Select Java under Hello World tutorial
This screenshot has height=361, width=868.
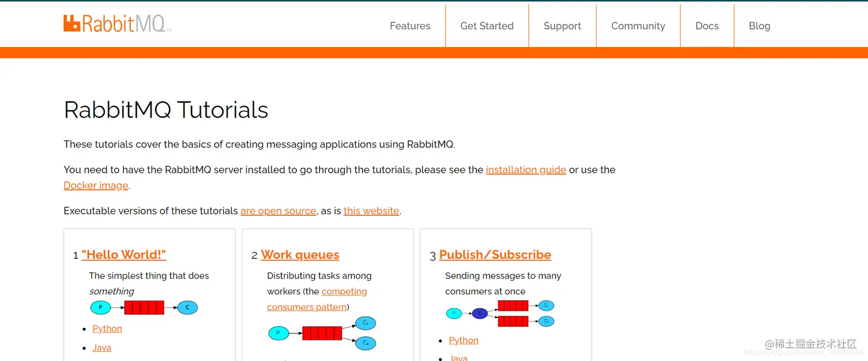pos(102,348)
